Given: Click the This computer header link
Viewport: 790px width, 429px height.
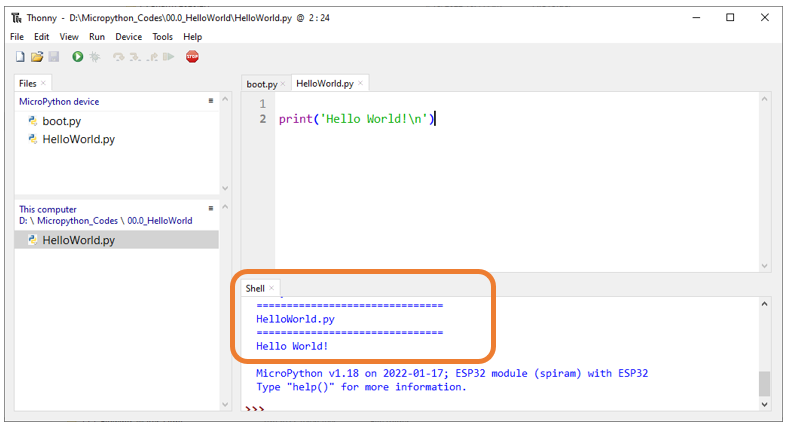Looking at the screenshot, I should pyautogui.click(x=48, y=209).
